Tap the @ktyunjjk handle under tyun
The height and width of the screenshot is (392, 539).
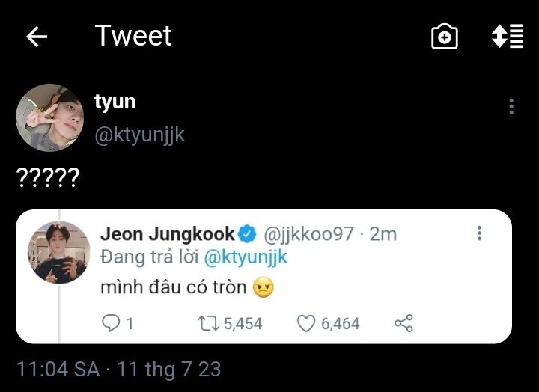coord(139,135)
